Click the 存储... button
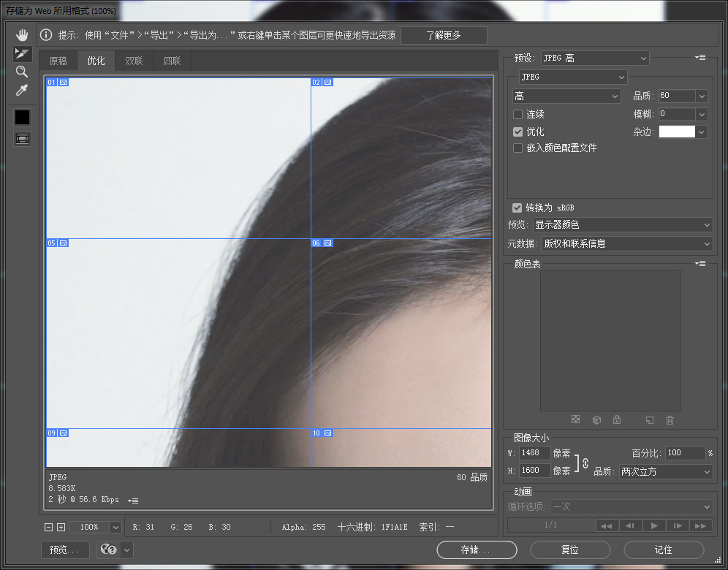This screenshot has width=728, height=570. (477, 550)
